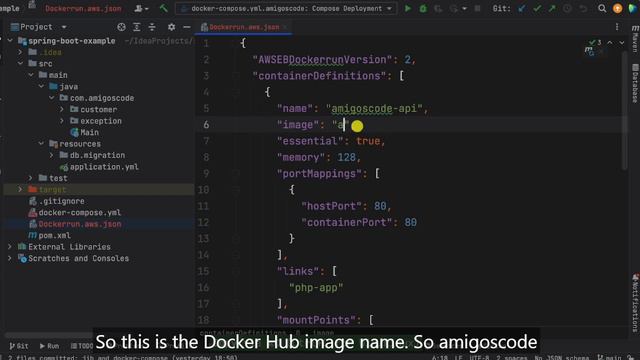This screenshot has width=640, height=360.
Task: Select docker-compose.yml in project tree
Action: pos(75,212)
